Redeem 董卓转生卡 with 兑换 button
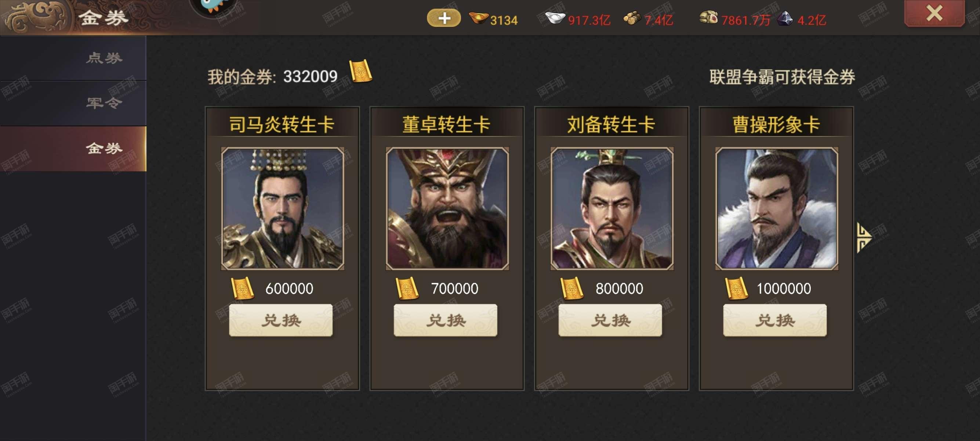This screenshot has height=441, width=980. click(x=446, y=320)
